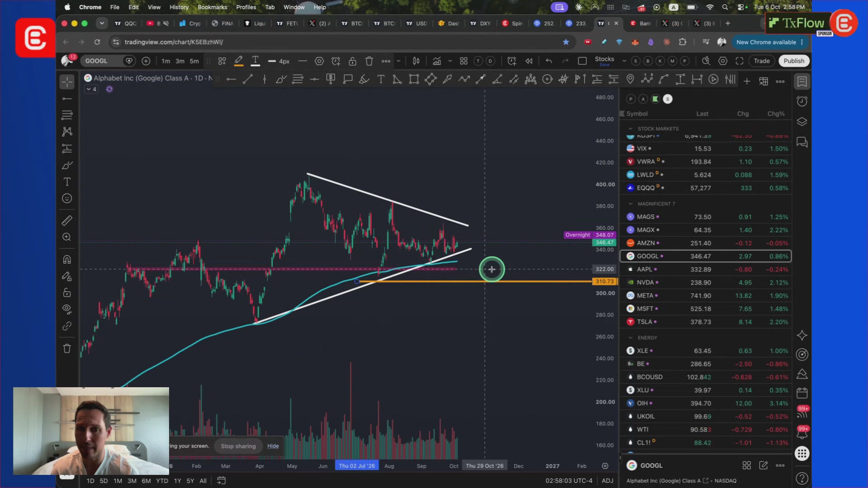Screen dimensions: 868x488
Task: Toggle the ADJ adjustment setting
Action: point(608,481)
